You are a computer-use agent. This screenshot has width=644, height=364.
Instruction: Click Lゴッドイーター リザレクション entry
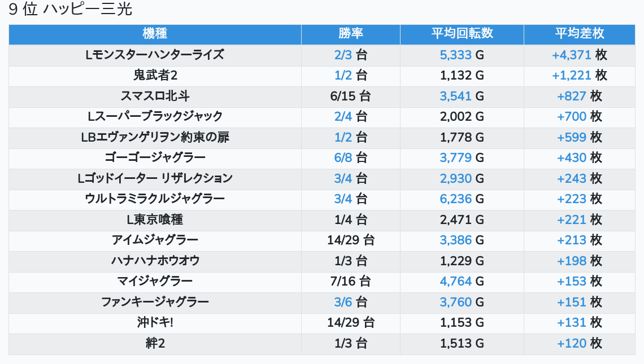[x=155, y=178]
